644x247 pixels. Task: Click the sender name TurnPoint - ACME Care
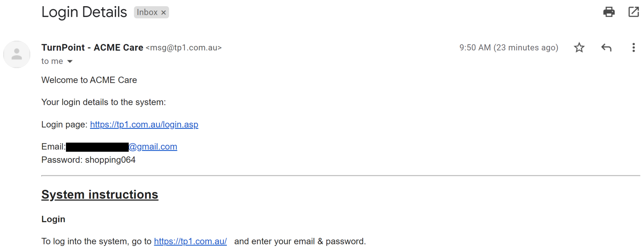[92, 48]
